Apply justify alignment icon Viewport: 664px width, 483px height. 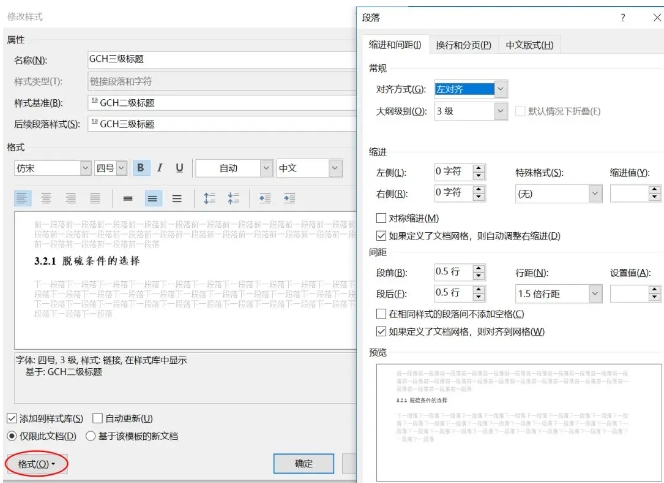[x=95, y=198]
